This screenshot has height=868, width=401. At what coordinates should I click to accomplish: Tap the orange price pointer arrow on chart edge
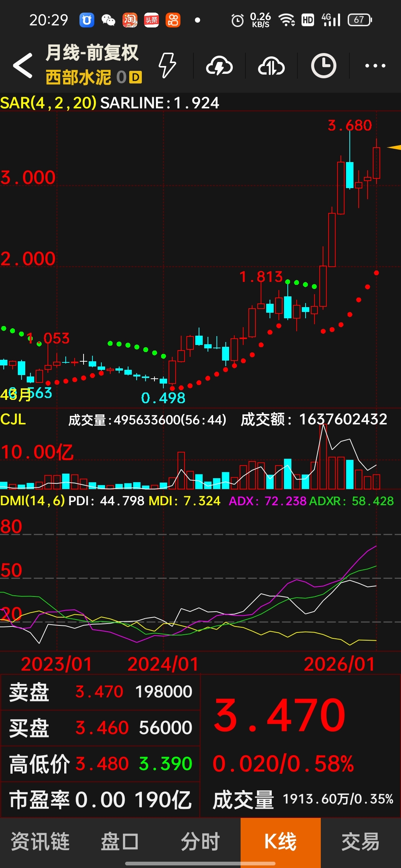point(394,147)
